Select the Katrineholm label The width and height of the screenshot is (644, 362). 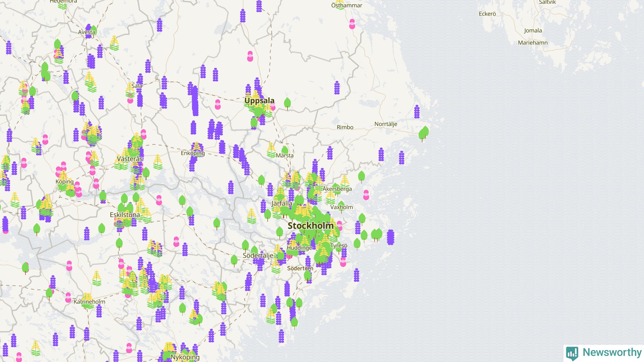(x=90, y=302)
